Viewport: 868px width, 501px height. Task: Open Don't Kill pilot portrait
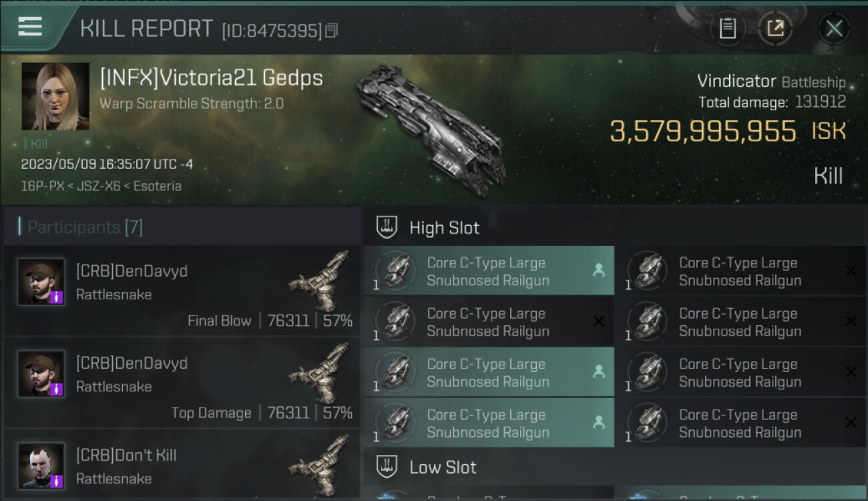41,466
